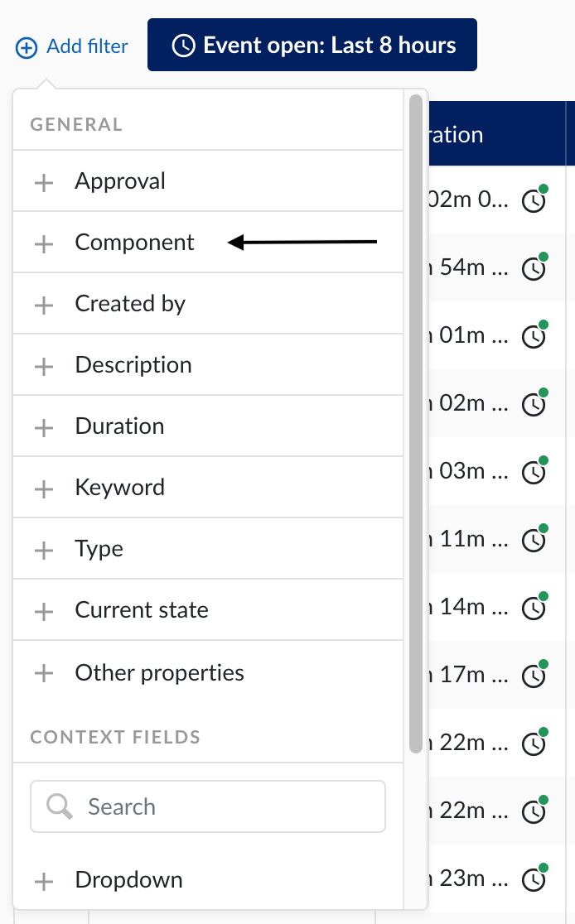
Task: Expand the Other properties filter
Action: (159, 672)
